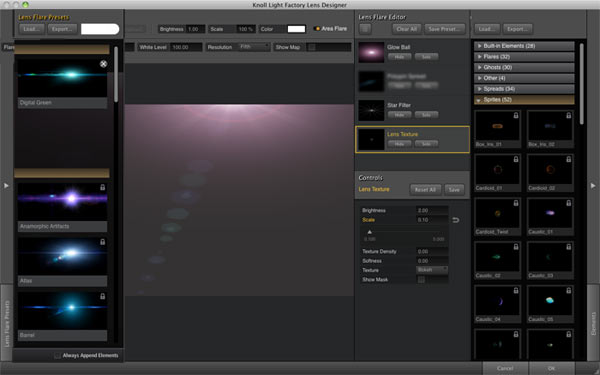Open the Lens Flare Presets vertical tab

point(7,323)
